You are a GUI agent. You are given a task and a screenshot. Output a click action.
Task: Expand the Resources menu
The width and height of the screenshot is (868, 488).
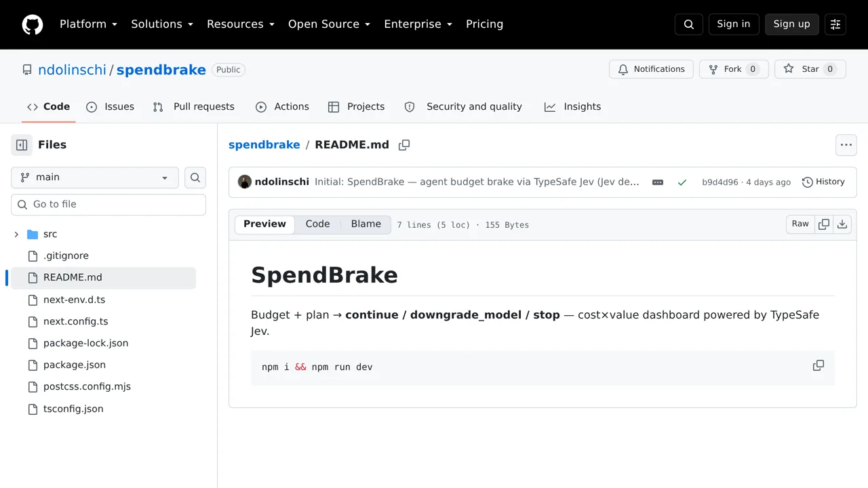coord(241,24)
